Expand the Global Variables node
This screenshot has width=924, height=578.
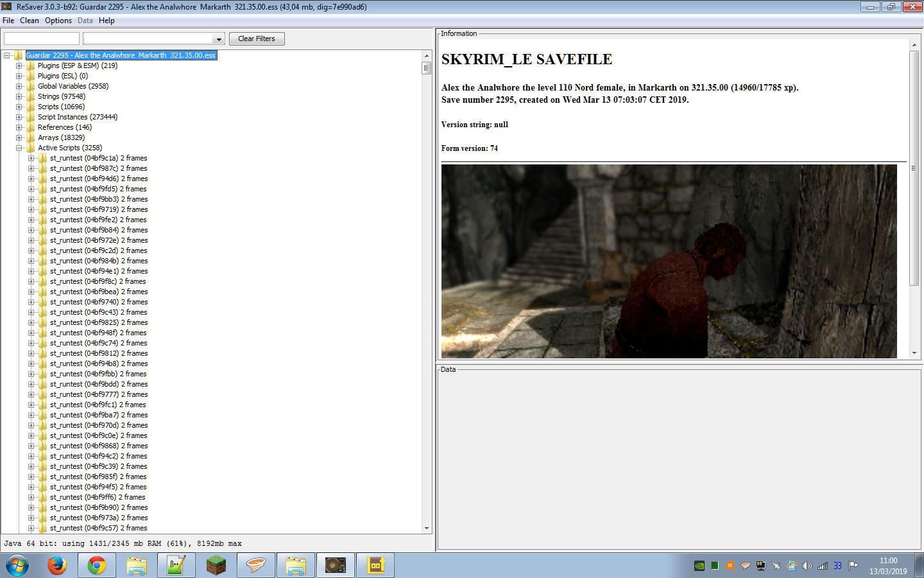click(x=19, y=86)
